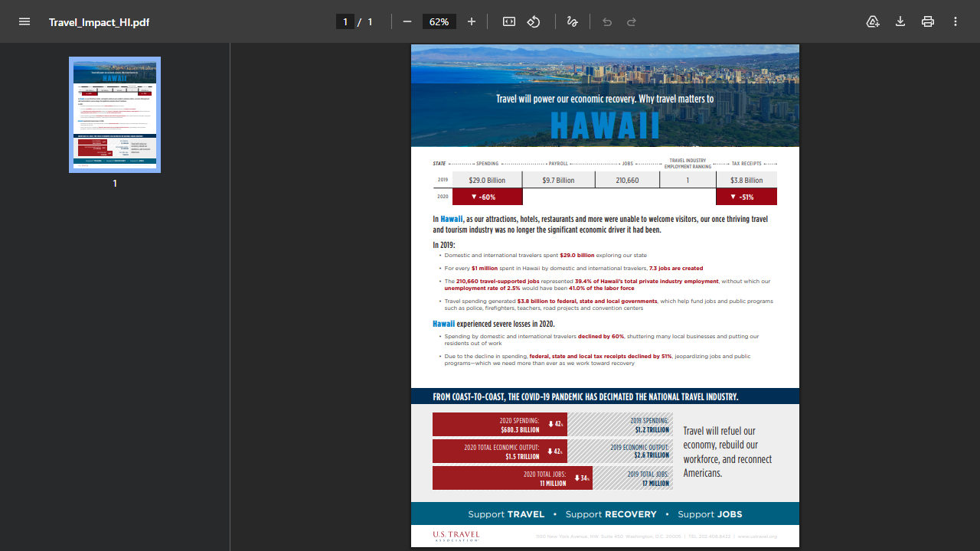Viewport: 980px width, 551px height.
Task: Click the fit to page icon
Action: pos(509,21)
